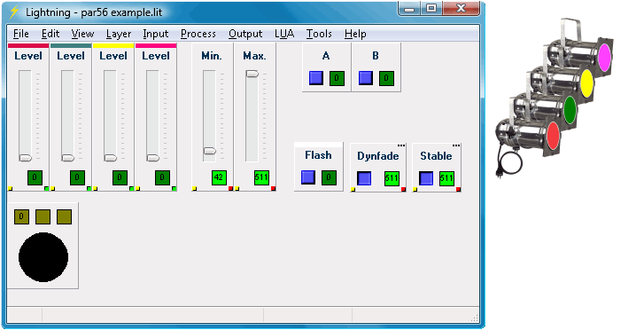Open the Help menu

(355, 34)
